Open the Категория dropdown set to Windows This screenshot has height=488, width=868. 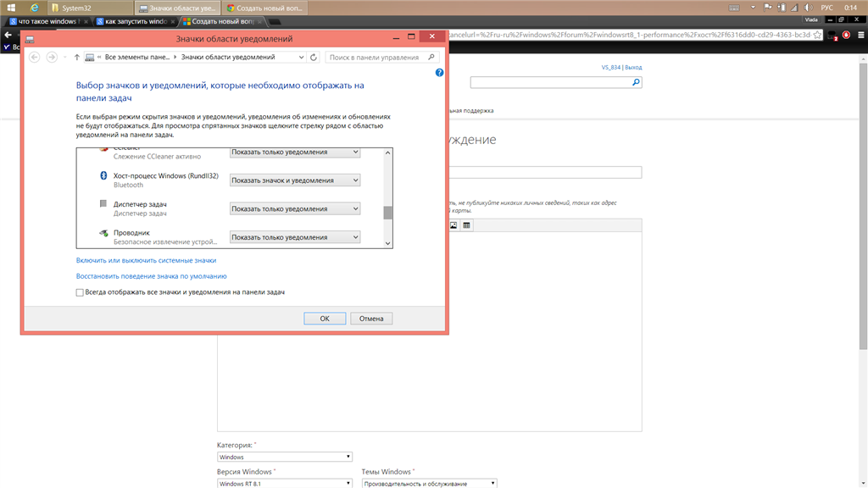[x=285, y=457]
